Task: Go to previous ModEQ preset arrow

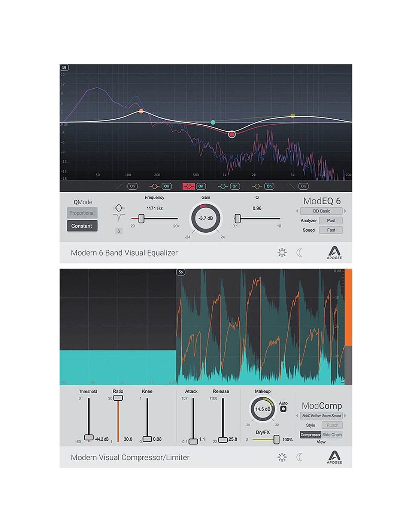Action: pos(297,211)
